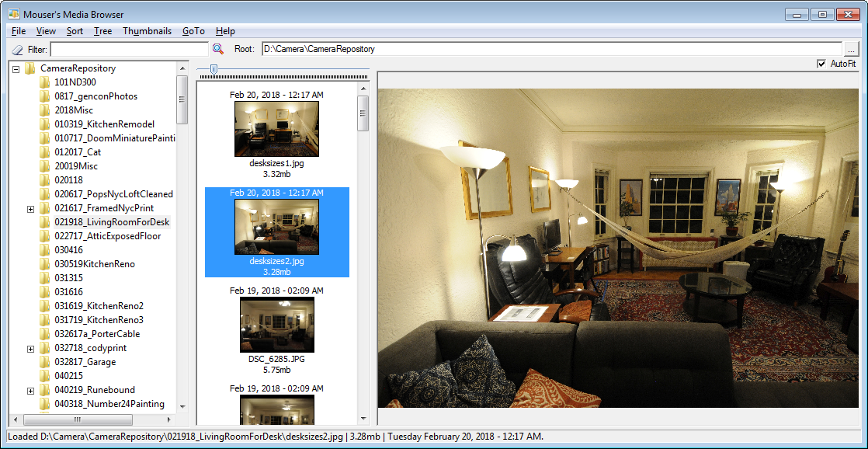868x449 pixels.
Task: Click inside the Filter text field
Action: [x=130, y=49]
